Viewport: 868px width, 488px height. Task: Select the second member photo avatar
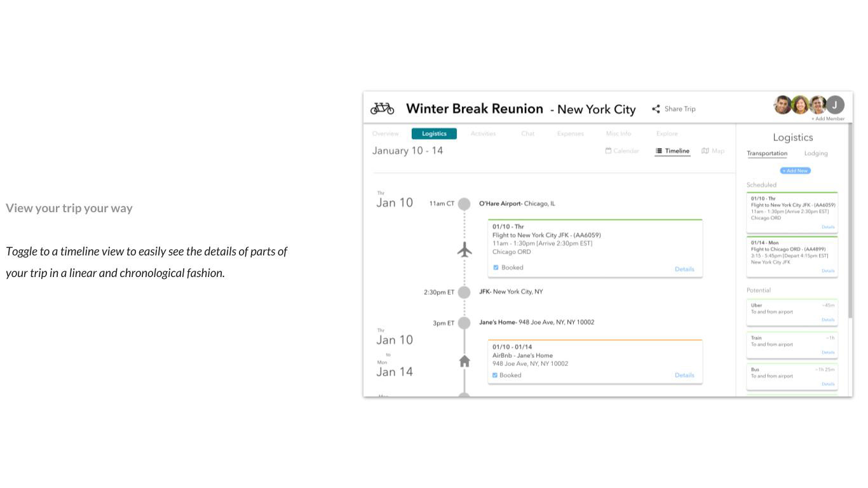pos(800,105)
